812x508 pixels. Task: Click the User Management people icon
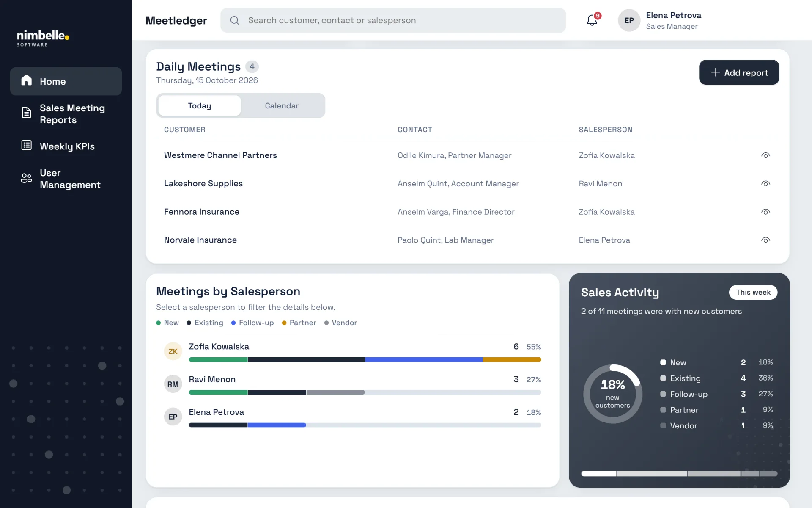(x=27, y=178)
